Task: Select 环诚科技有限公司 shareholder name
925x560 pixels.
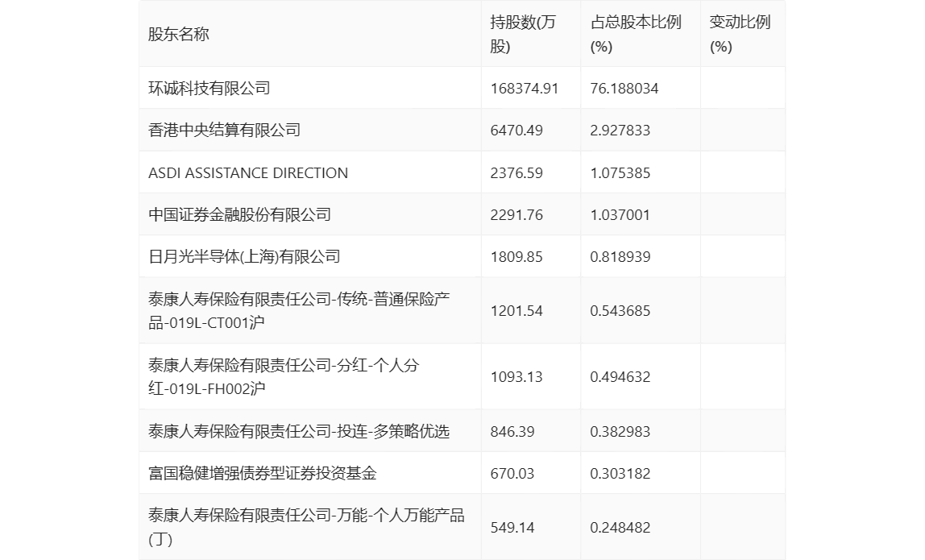Action: coord(209,88)
